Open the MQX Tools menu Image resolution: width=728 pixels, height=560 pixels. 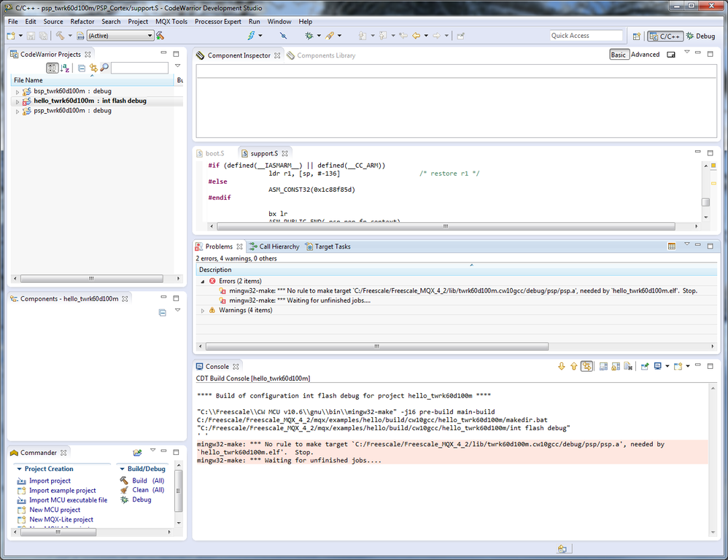[x=171, y=22]
